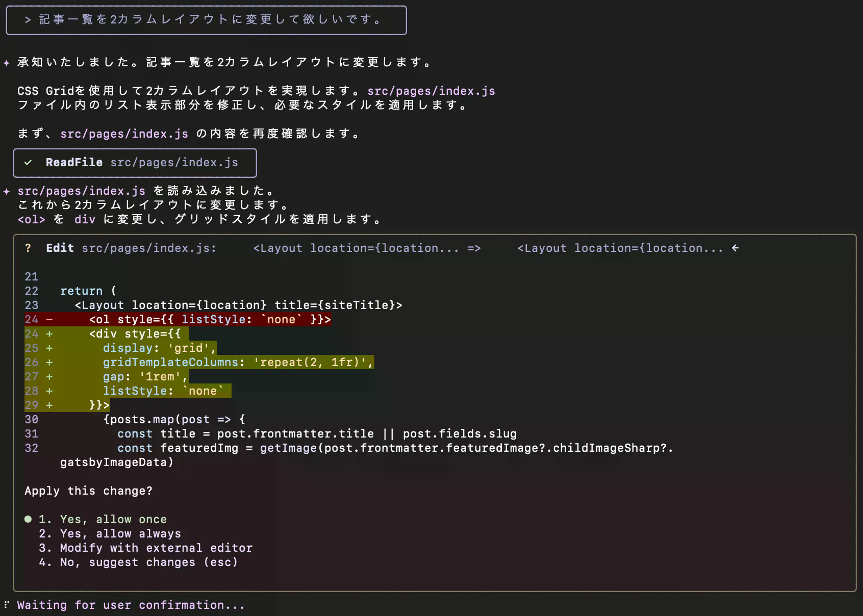
Task: Click the added line <div style={{
Action: point(135,333)
